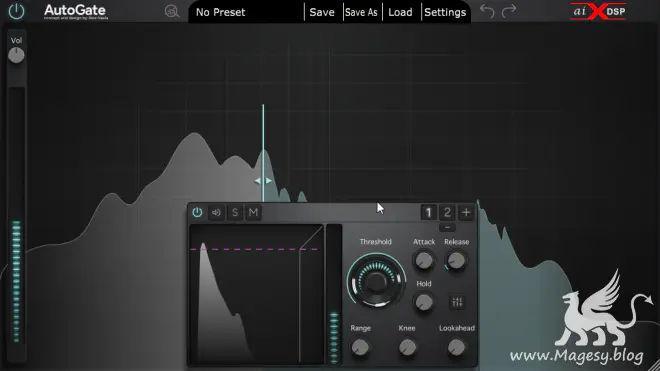Click the Vol knob
The image size is (660, 371).
tap(16, 55)
